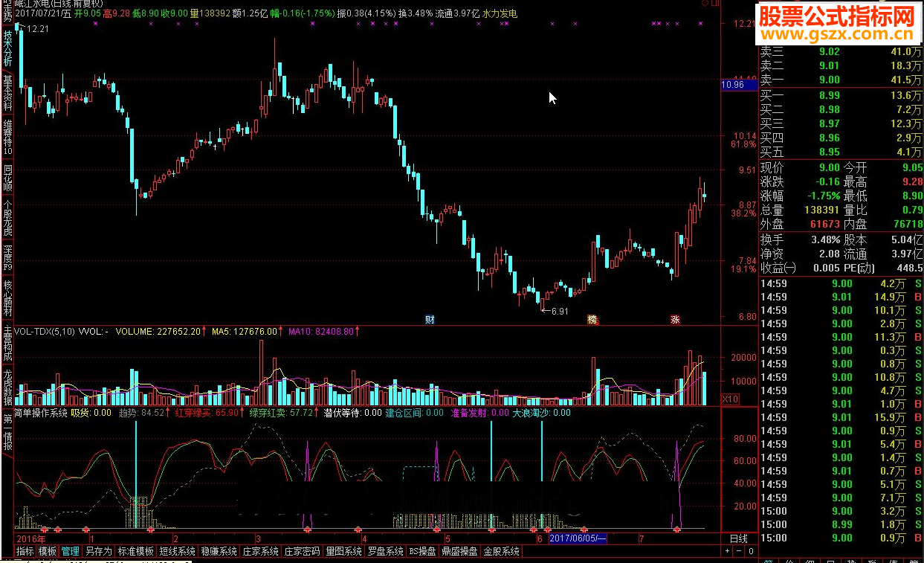This screenshot has width=924, height=563.
Task: Click the MA10: 82408.80 volume label
Action: (x=320, y=332)
